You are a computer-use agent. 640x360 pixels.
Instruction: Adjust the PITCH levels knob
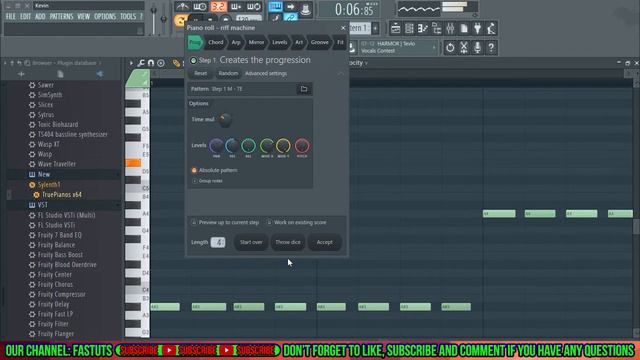pos(302,146)
